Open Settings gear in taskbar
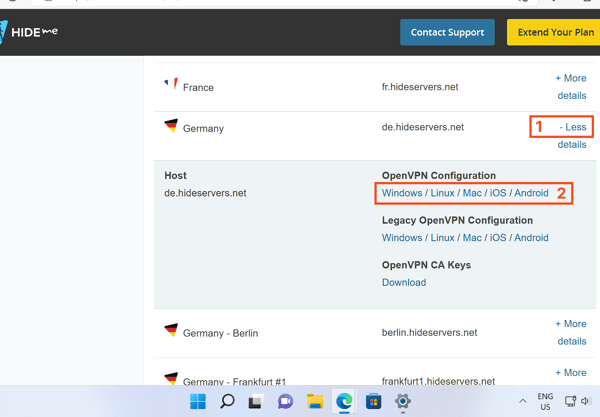600x417 pixels. click(403, 401)
